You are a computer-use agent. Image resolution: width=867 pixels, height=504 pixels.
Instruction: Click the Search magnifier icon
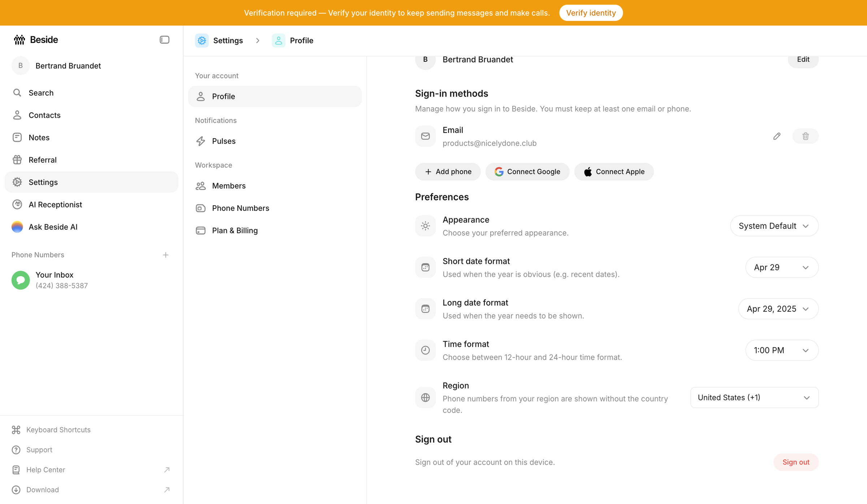17,93
